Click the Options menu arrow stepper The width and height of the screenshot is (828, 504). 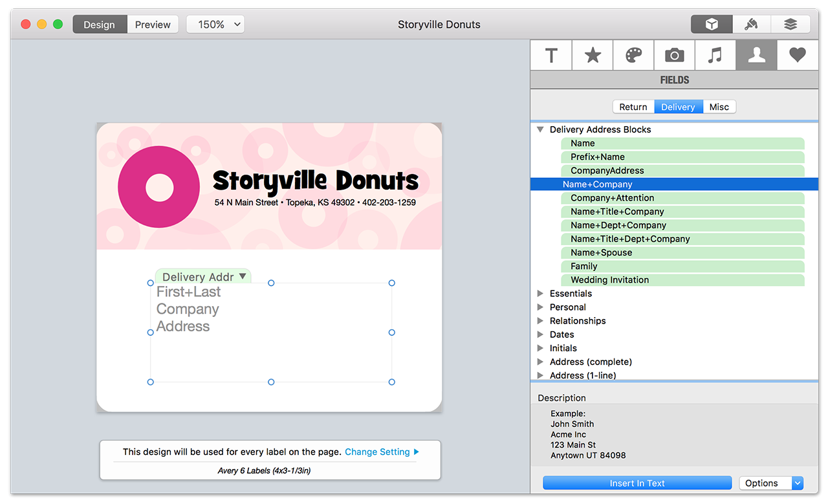click(798, 483)
